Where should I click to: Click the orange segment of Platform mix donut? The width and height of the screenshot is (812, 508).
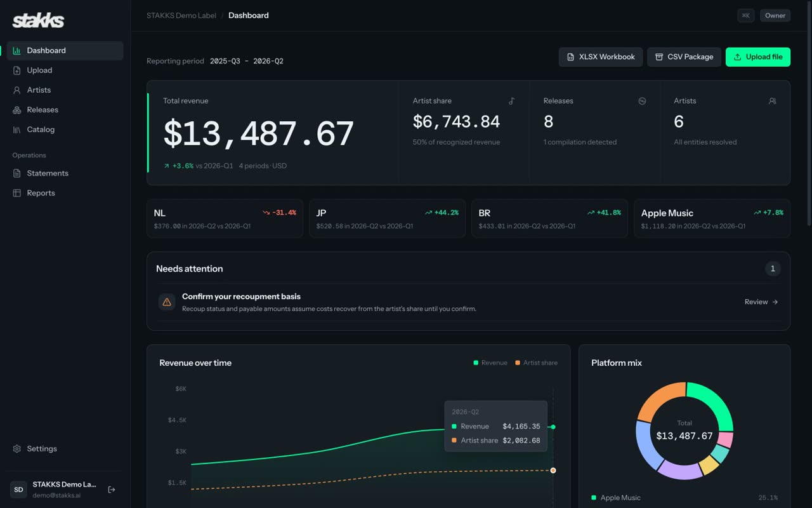click(x=657, y=399)
